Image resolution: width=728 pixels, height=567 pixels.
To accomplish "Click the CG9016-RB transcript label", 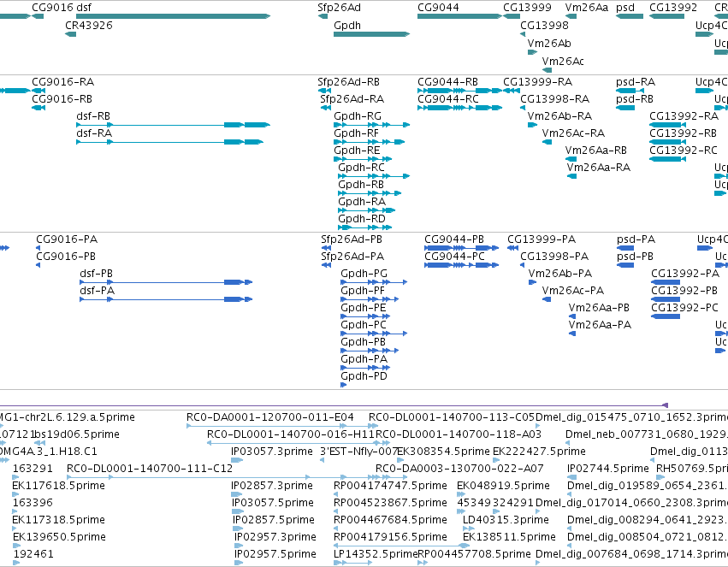I will click(x=62, y=99).
